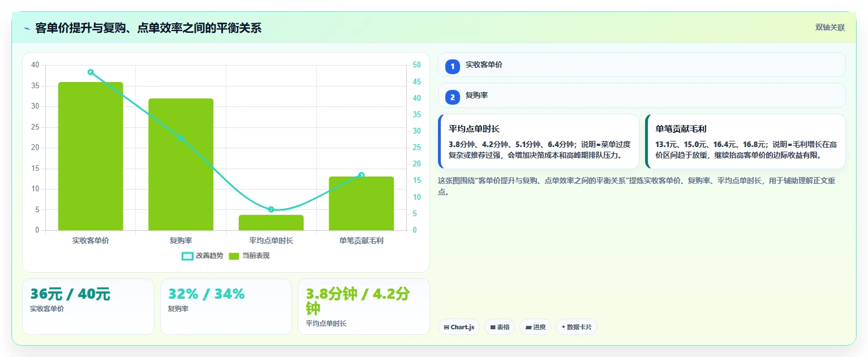Click the 32% / 34% stat card
The height and width of the screenshot is (357, 868).
(226, 307)
